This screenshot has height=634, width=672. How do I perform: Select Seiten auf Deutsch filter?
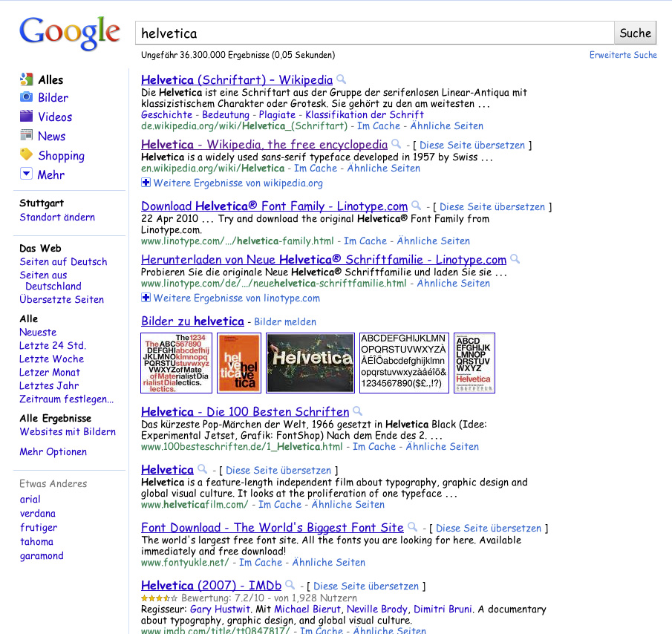click(63, 262)
